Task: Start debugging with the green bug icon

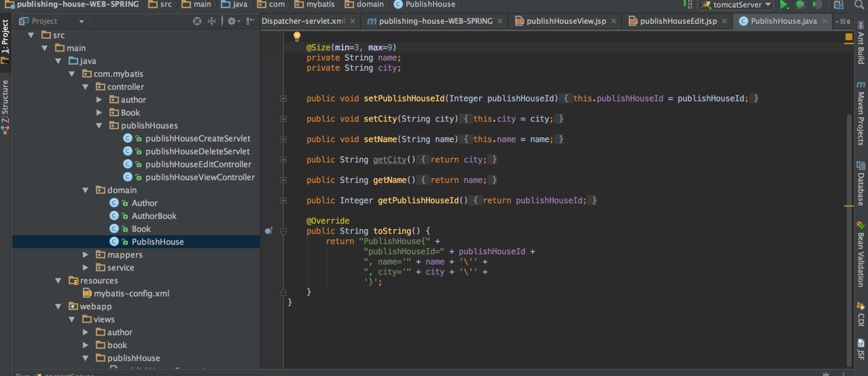Action: [x=801, y=5]
